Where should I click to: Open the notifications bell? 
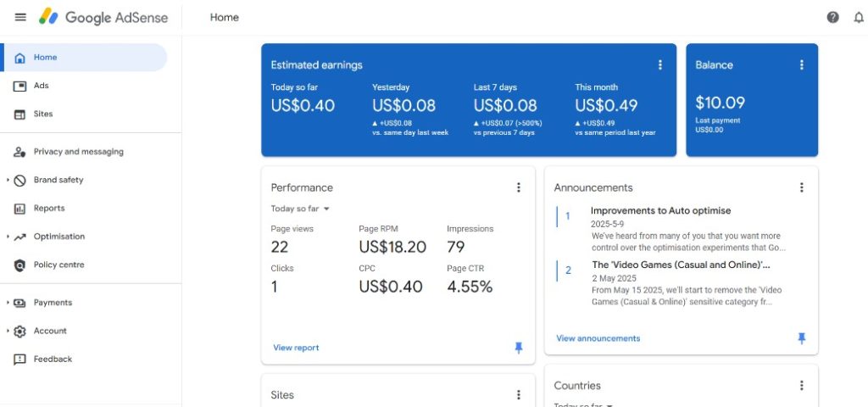pos(857,17)
